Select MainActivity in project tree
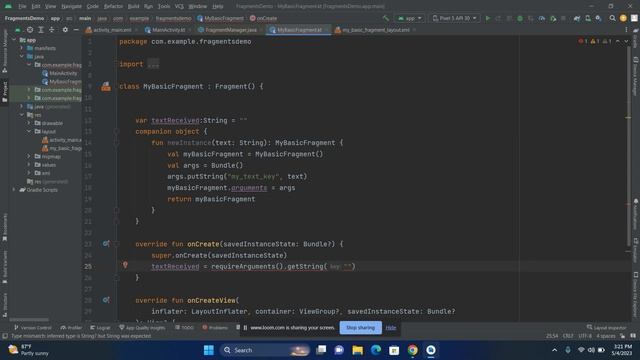 60,73
